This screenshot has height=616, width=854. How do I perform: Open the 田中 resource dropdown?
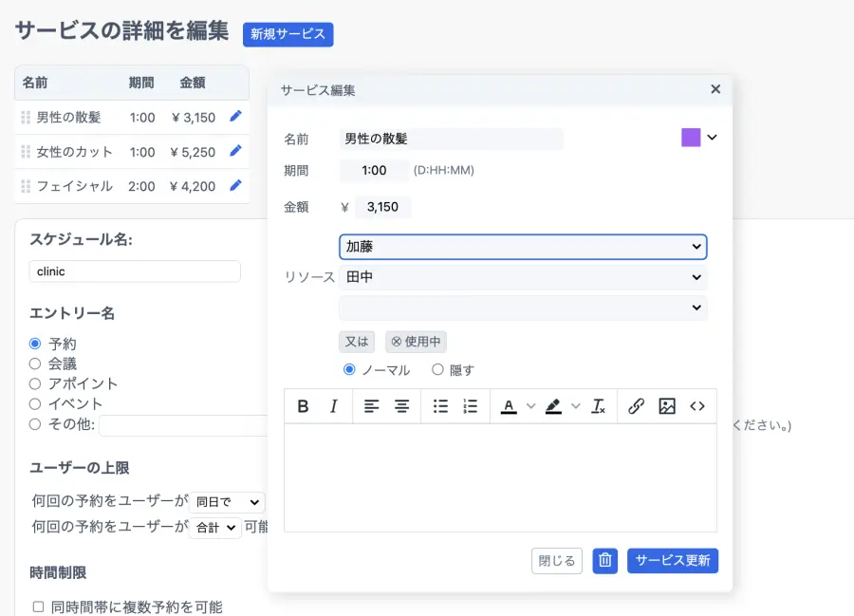tap(522, 277)
